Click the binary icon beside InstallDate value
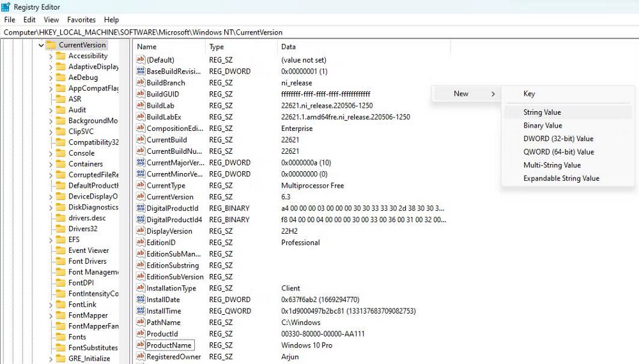Screen dimensions: 639x364 (141, 300)
